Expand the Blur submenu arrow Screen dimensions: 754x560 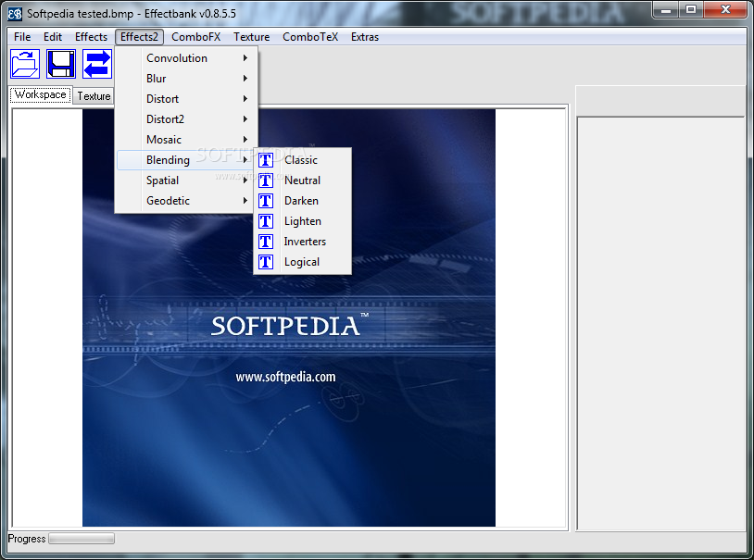point(245,79)
